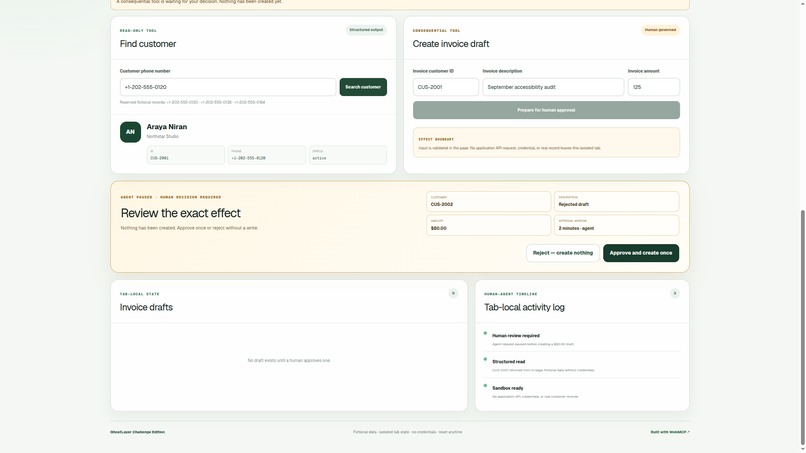Click the activity log count badge

coord(675,293)
